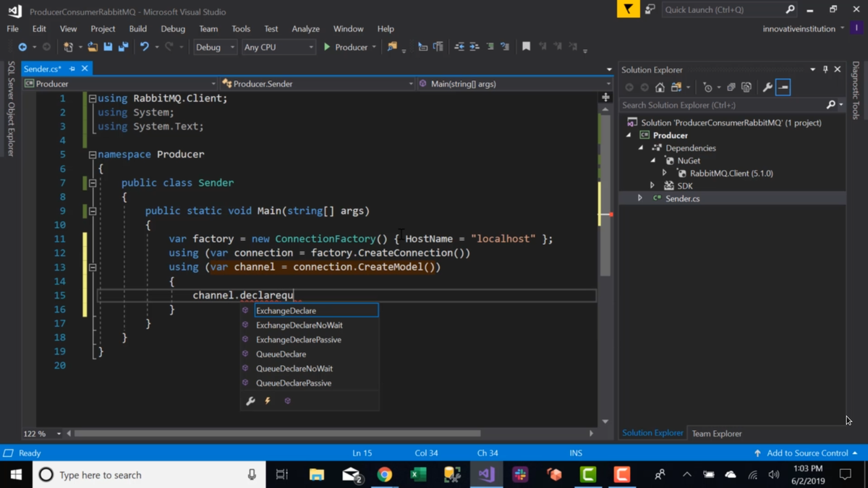Open Properties via the wrench icon
Image resolution: width=868 pixels, height=488 pixels.
coord(767,87)
